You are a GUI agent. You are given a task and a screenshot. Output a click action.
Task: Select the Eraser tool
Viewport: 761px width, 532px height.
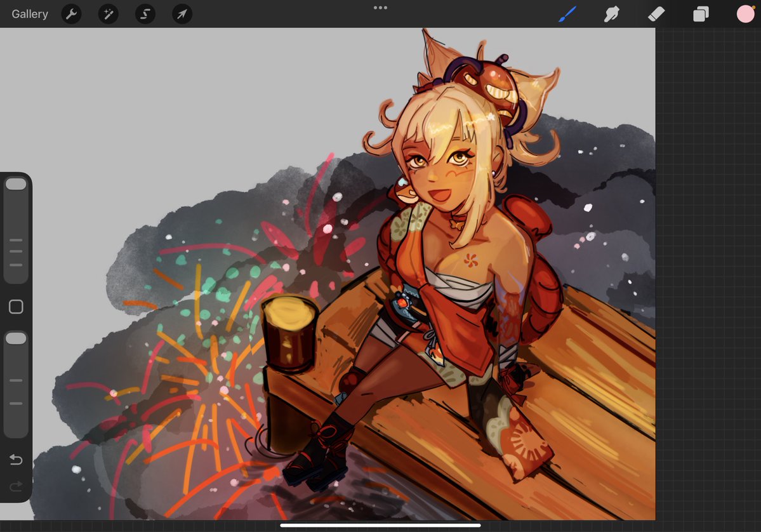[x=656, y=14]
